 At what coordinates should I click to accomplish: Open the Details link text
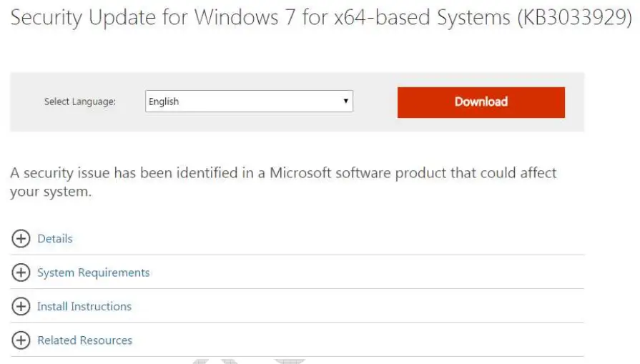point(55,239)
